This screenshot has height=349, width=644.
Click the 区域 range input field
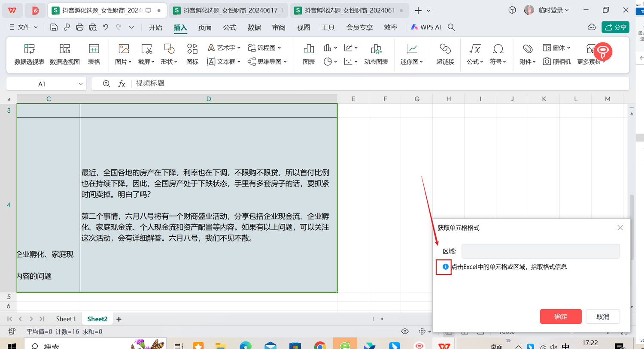point(540,251)
